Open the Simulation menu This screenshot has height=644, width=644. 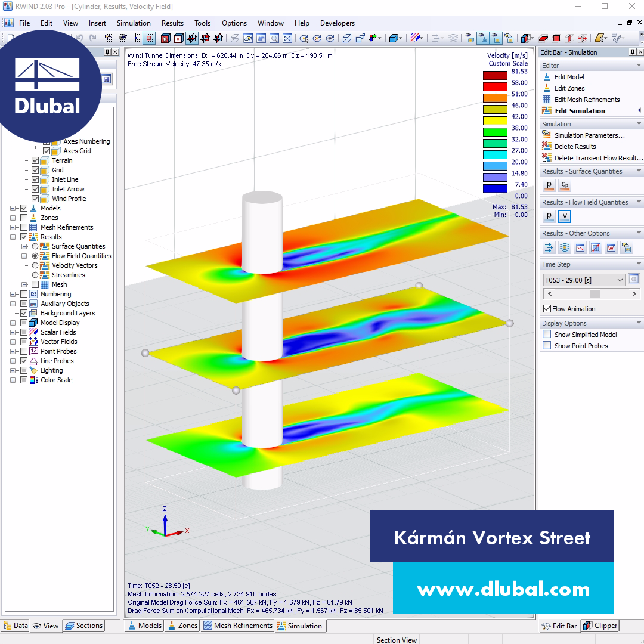pos(134,23)
